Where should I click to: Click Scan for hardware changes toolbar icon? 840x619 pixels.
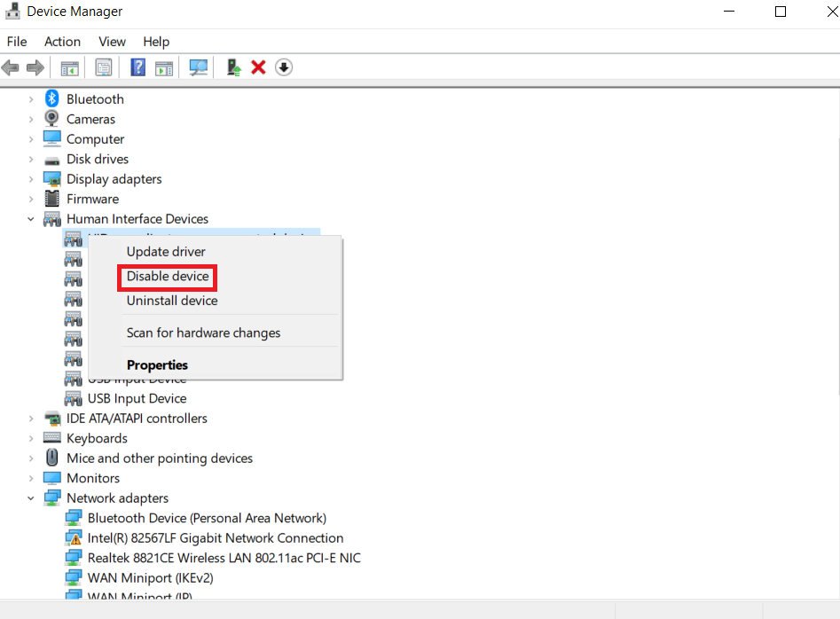pos(198,67)
